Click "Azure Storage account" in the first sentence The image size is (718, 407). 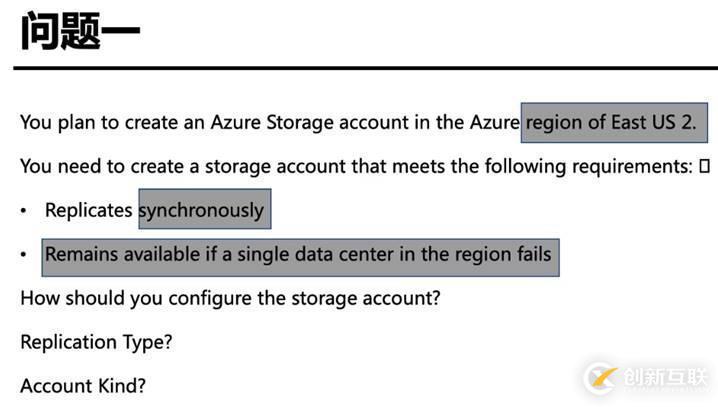[x=298, y=123]
